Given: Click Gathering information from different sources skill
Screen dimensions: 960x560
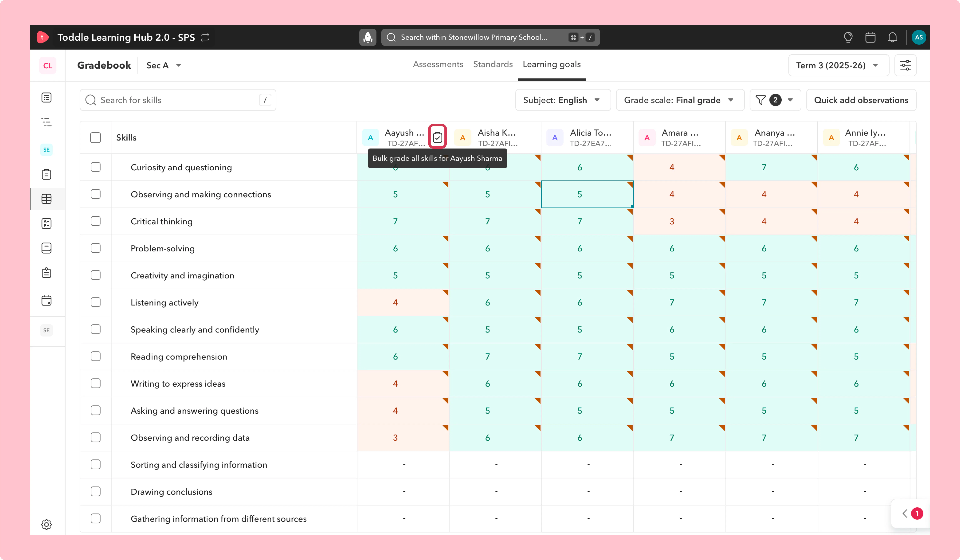Looking at the screenshot, I should coord(219,519).
